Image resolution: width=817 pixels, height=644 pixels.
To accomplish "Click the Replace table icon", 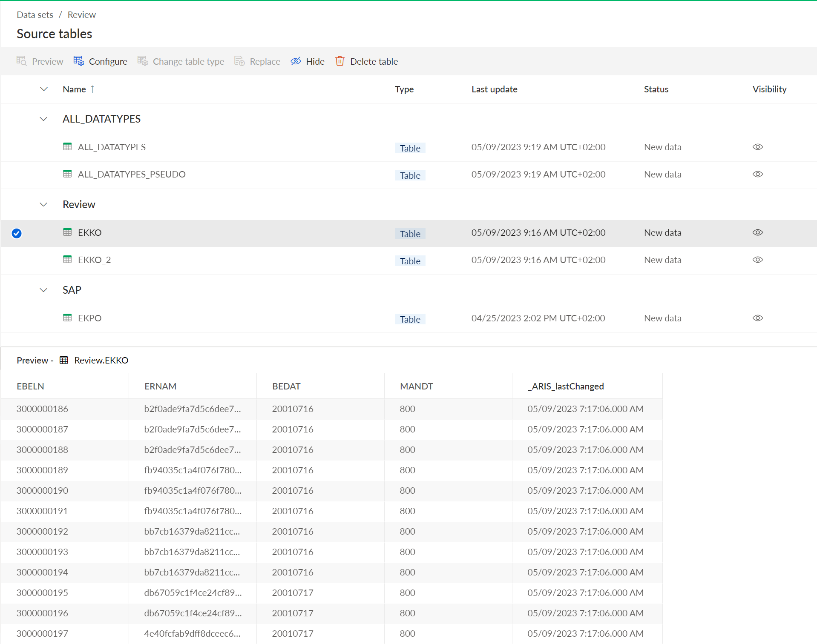I will click(x=239, y=61).
